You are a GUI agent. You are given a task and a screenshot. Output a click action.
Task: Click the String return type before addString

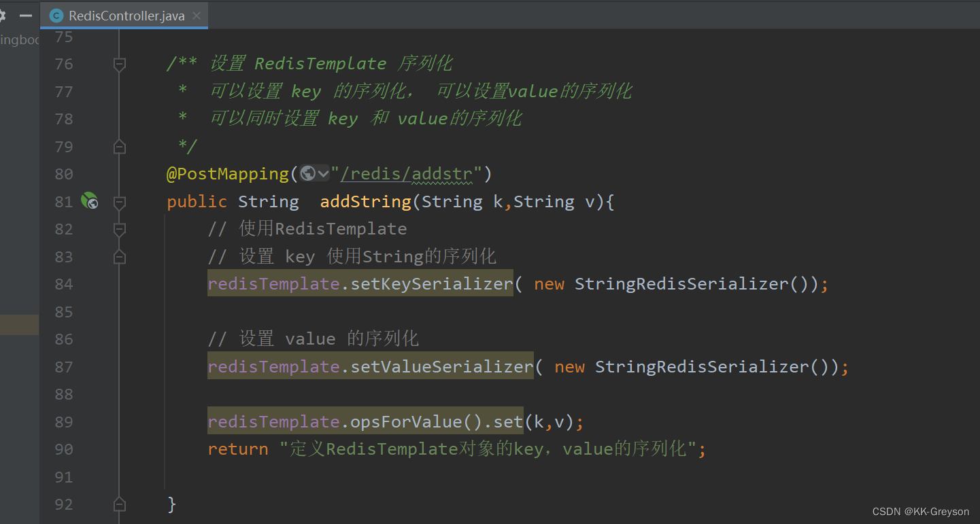[x=268, y=202]
